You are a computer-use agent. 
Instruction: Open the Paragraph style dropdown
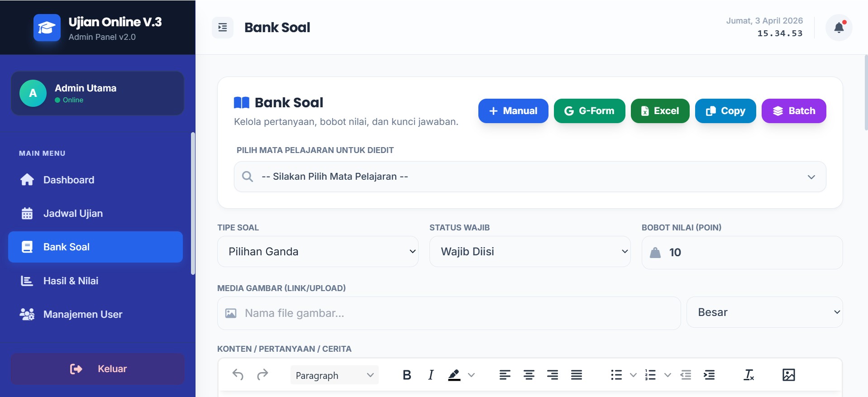(334, 375)
